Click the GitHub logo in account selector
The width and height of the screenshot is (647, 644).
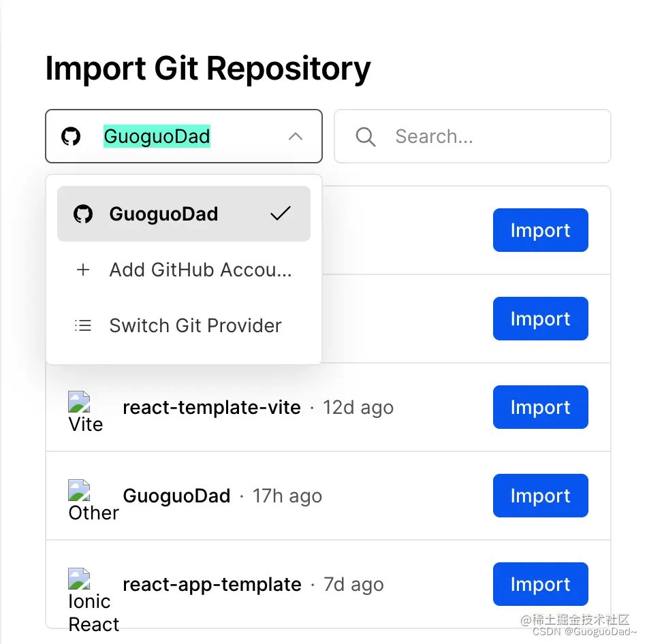[x=71, y=137]
